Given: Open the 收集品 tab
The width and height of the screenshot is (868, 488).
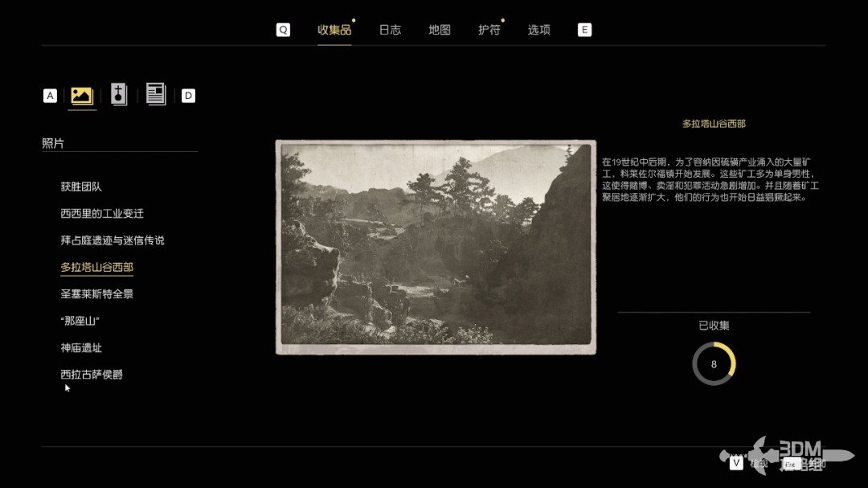Looking at the screenshot, I should 334,30.
